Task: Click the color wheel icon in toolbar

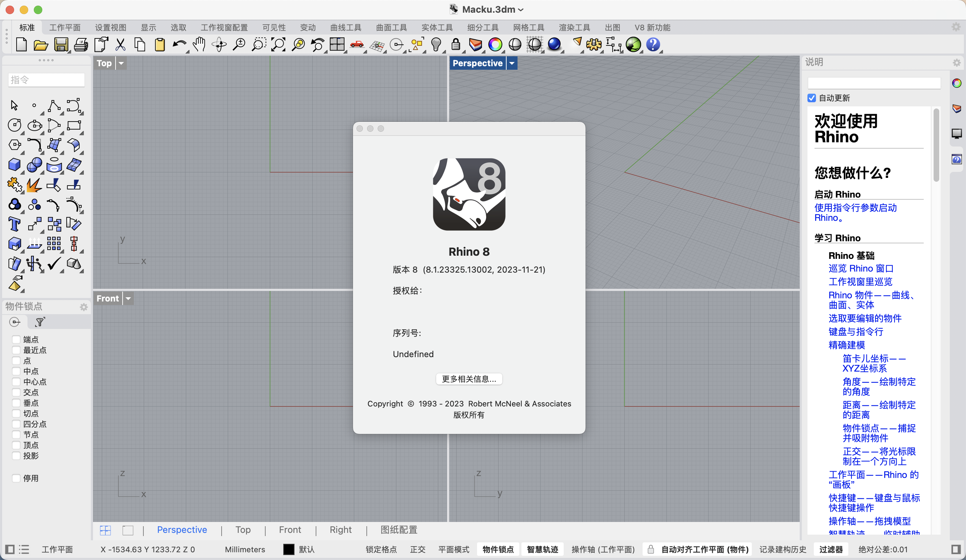Action: click(495, 44)
